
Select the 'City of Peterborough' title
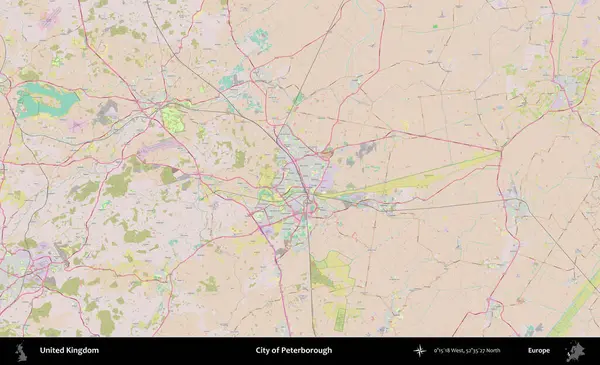[x=294, y=350]
